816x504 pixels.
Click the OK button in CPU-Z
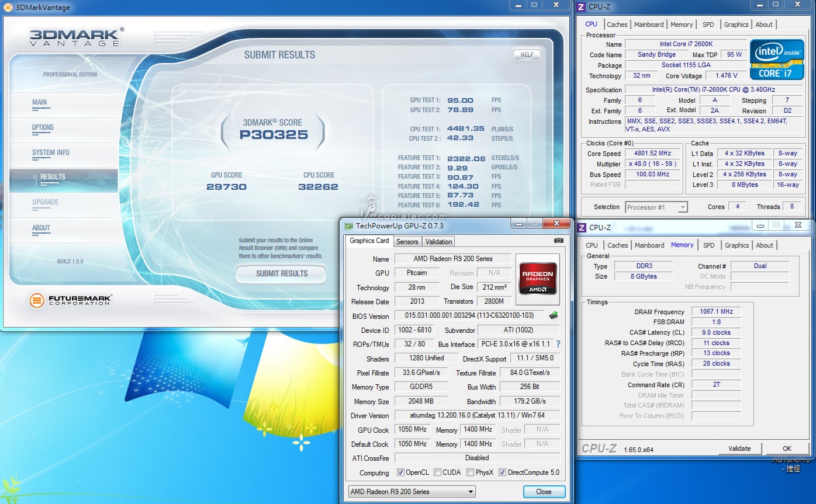(x=787, y=449)
